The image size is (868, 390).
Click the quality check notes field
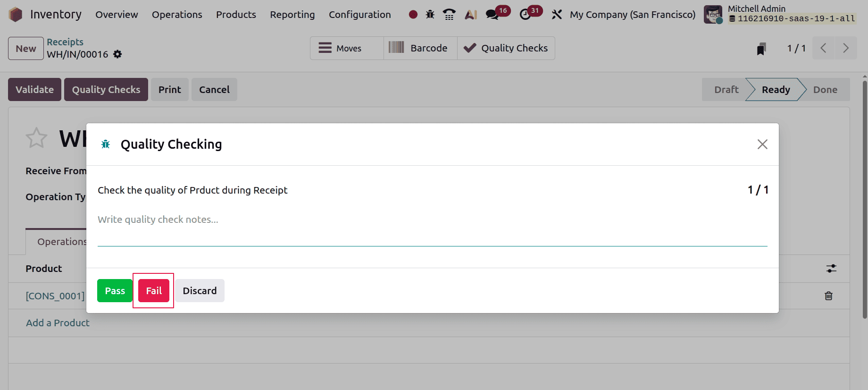(433, 229)
